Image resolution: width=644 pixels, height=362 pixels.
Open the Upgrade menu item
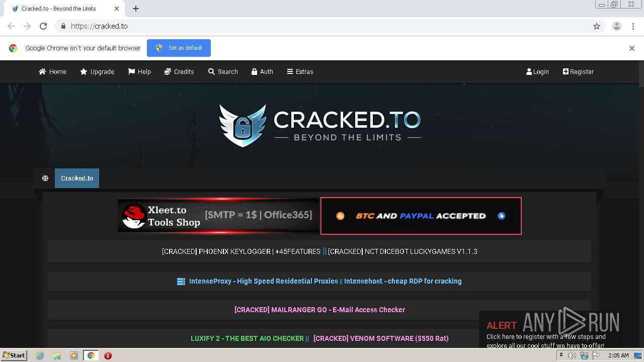pyautogui.click(x=97, y=71)
